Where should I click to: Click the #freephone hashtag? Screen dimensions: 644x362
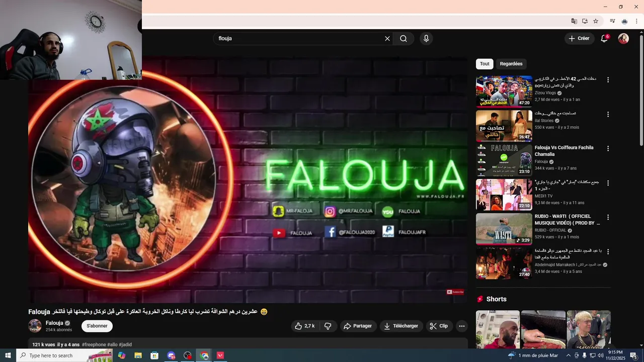click(x=94, y=345)
